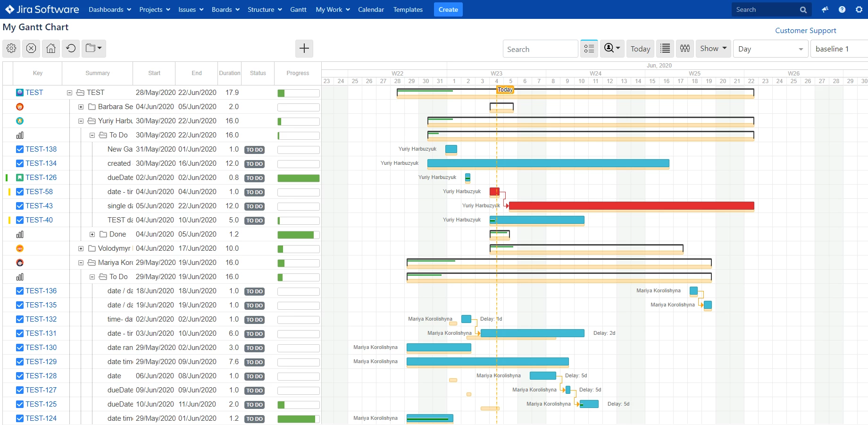
Task: Click the circled X cancel toolbar icon
Action: (x=31, y=49)
